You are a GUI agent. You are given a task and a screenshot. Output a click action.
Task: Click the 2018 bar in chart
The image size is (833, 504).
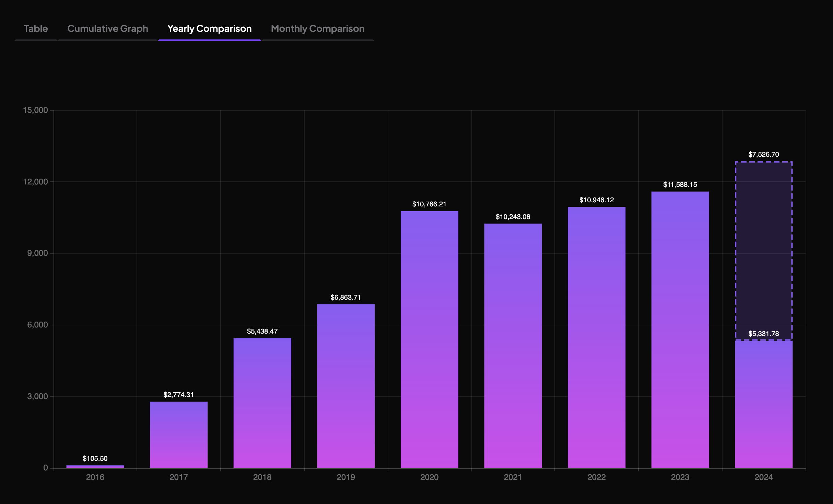coord(262,403)
